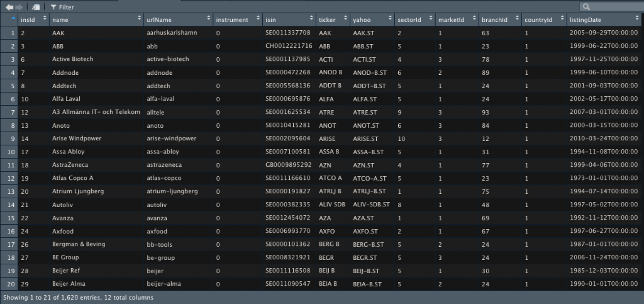644x304 pixels.
Task: Open the Filter option in toolbar
Action: point(62,7)
